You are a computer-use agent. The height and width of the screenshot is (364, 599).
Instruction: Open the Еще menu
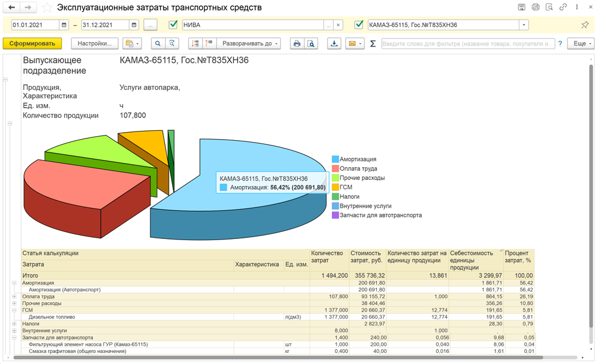click(x=580, y=44)
